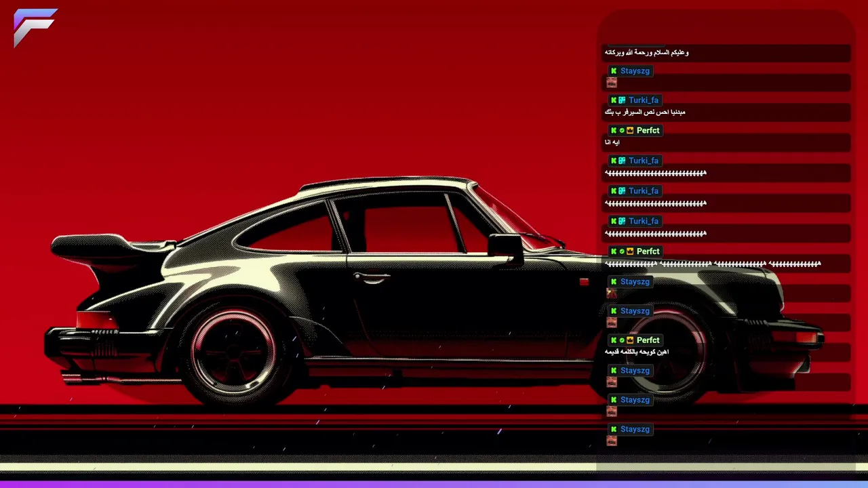Open Perfct's username above "اهين كويحه بالكلمه قديمه"
Screen dimensions: 868x488
pyautogui.click(x=648, y=340)
